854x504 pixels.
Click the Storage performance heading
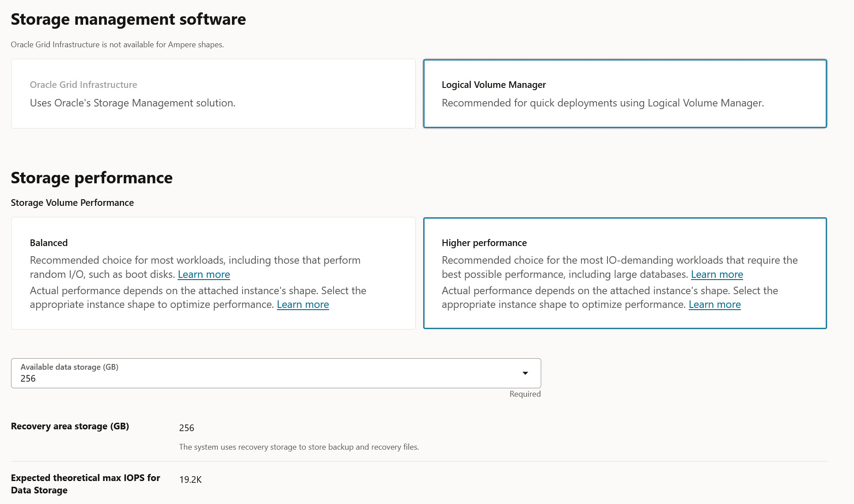pos(91,178)
